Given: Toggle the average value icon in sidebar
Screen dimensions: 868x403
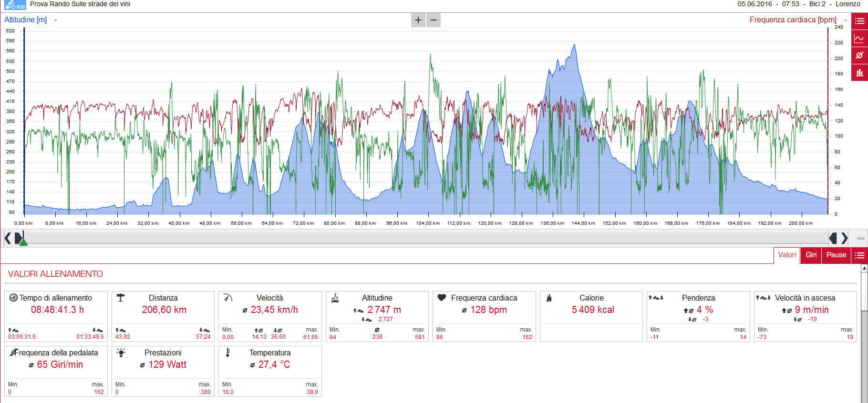Looking at the screenshot, I should click(859, 55).
